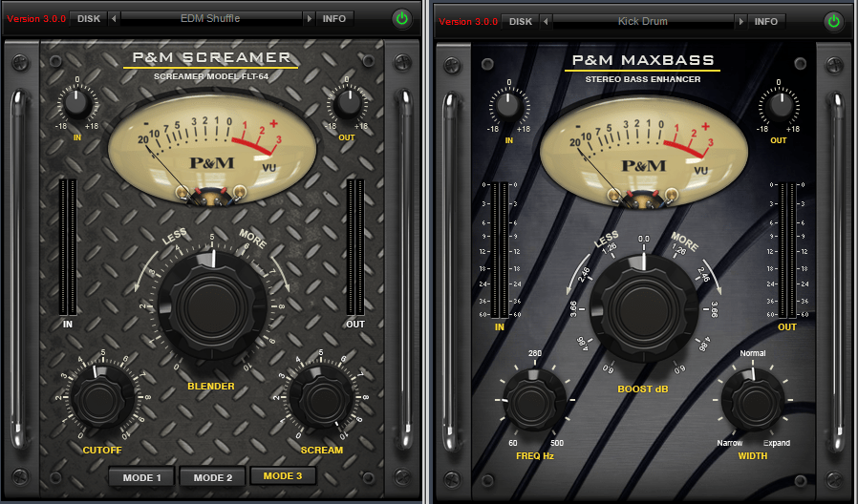The width and height of the screenshot is (858, 504).
Task: Select MODE 1 on the Screamer
Action: 141,477
